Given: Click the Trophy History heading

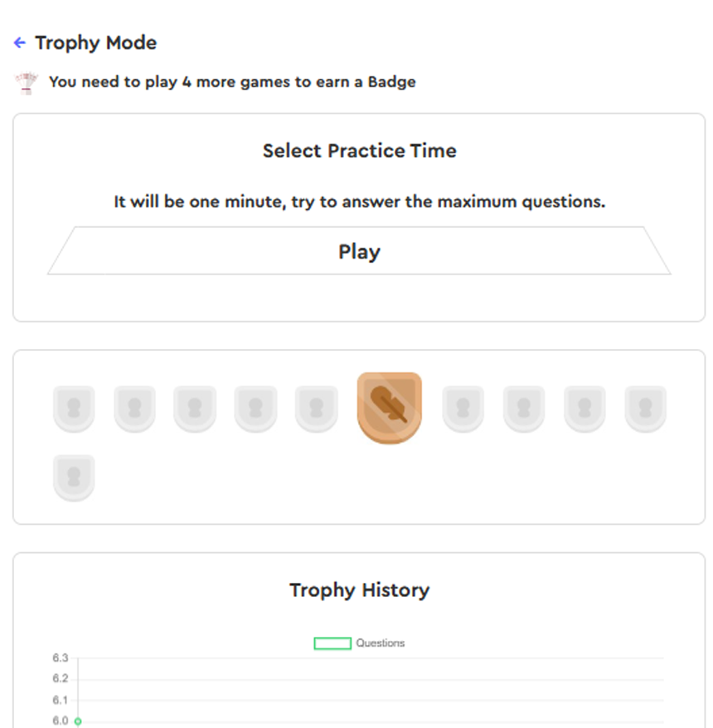Looking at the screenshot, I should 359,590.
